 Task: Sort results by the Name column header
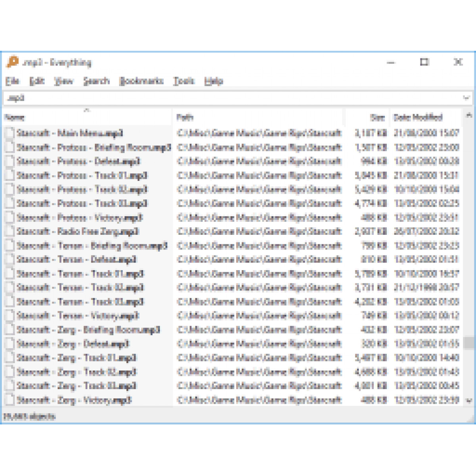coord(88,117)
